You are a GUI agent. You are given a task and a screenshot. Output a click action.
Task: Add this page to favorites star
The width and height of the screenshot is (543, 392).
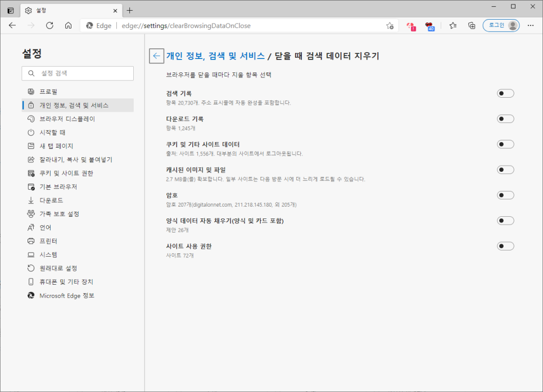tap(390, 26)
